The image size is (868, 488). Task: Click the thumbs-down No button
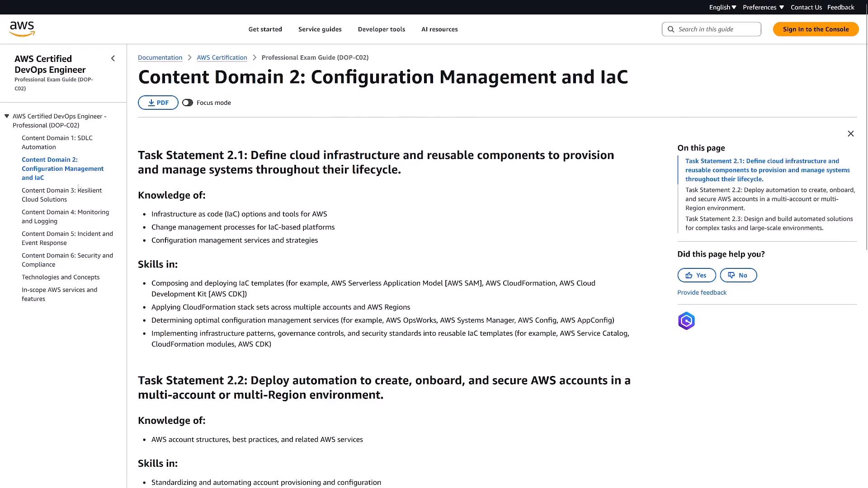click(738, 275)
